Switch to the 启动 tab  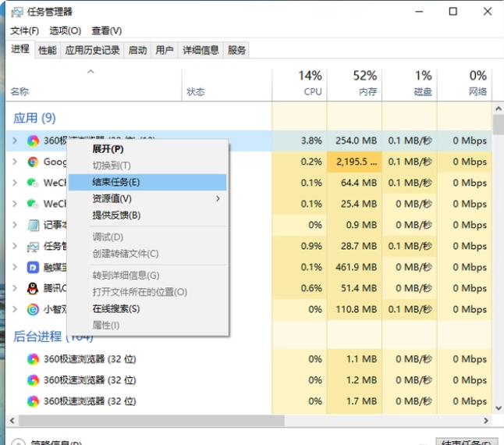pos(137,51)
